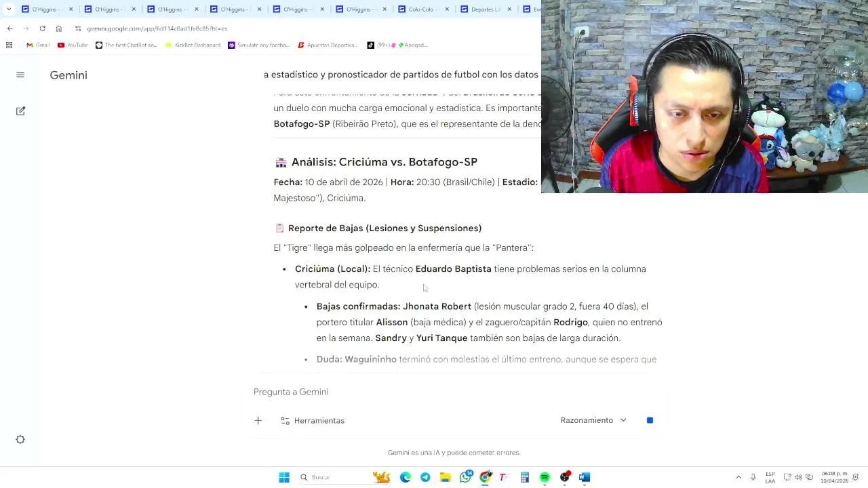Image resolution: width=868 pixels, height=488 pixels.
Task: Start a new chat with the pencil icon
Action: 20,110
